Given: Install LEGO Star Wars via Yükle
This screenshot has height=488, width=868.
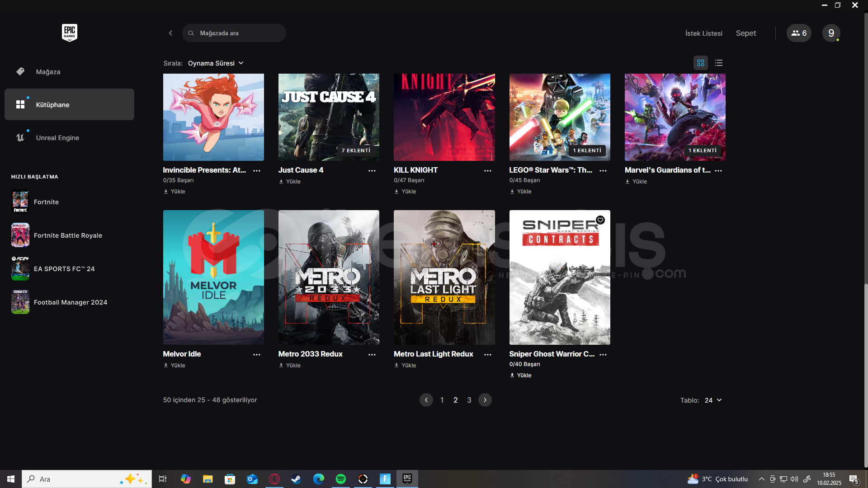Looking at the screenshot, I should pyautogui.click(x=520, y=192).
